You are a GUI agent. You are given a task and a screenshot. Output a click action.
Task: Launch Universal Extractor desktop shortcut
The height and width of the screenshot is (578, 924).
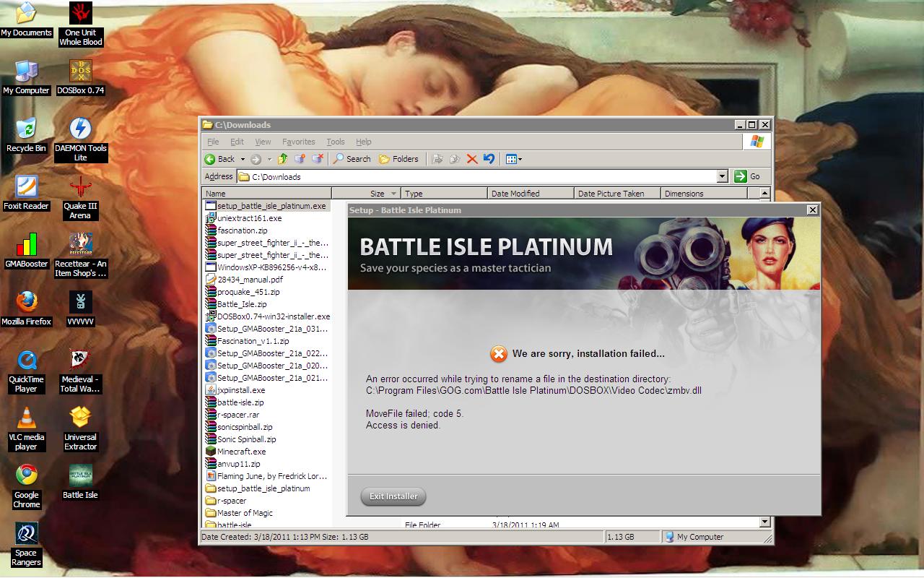[x=80, y=428]
